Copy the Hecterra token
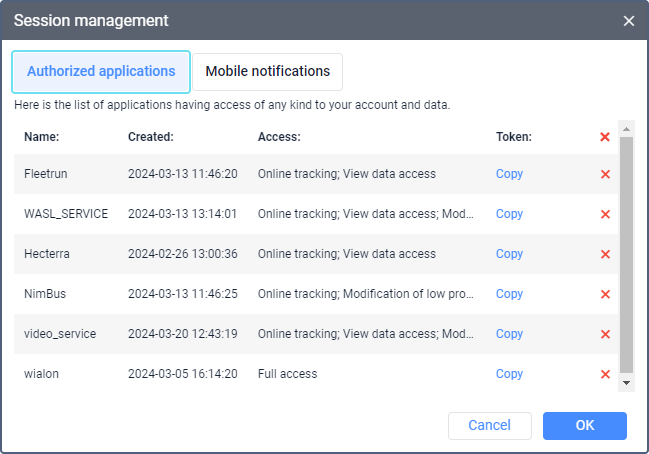Screen dimensions: 649x454 (509, 254)
